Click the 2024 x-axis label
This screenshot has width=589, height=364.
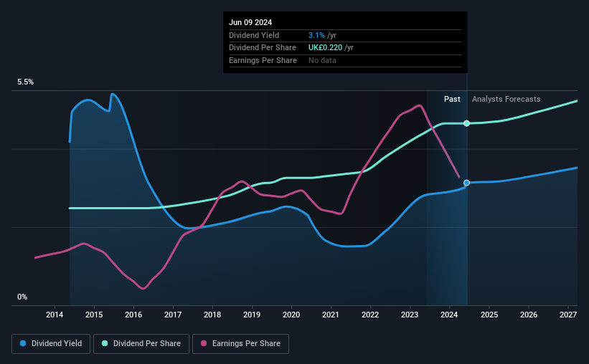click(x=449, y=315)
